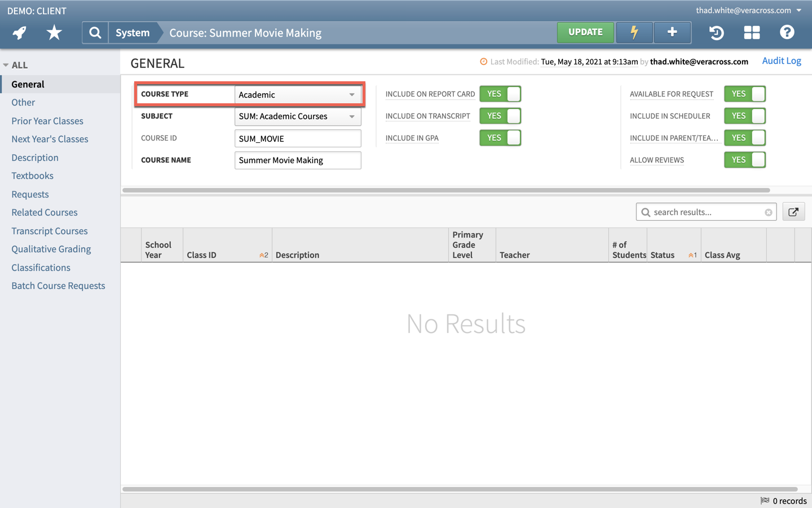
Task: Click the export results icon
Action: [x=793, y=212]
